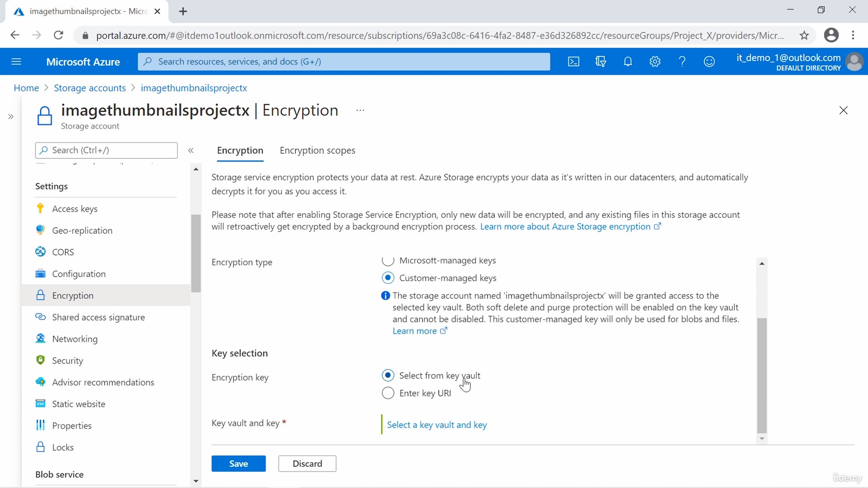Go to Storage accounts breadcrumb

[x=90, y=88]
